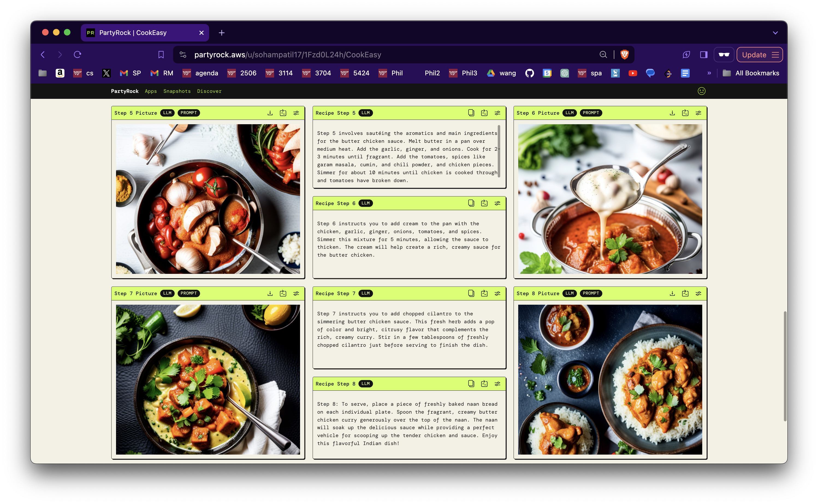Image resolution: width=818 pixels, height=504 pixels.
Task: Open settings sliders on Recipe Step 7
Action: (497, 293)
